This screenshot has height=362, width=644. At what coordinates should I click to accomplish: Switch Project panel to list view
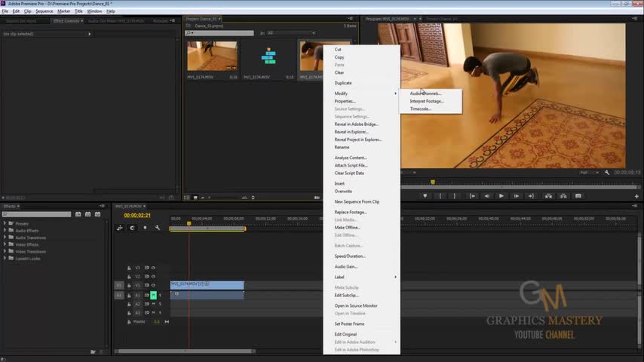pos(187,198)
